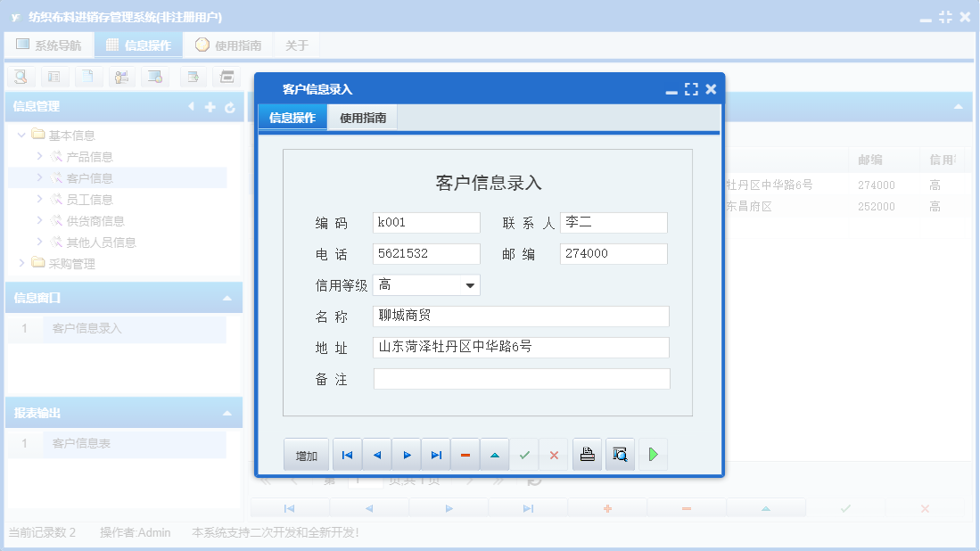Go to the last record using the navigation icon
Image resolution: width=980 pixels, height=551 pixels.
tap(435, 454)
